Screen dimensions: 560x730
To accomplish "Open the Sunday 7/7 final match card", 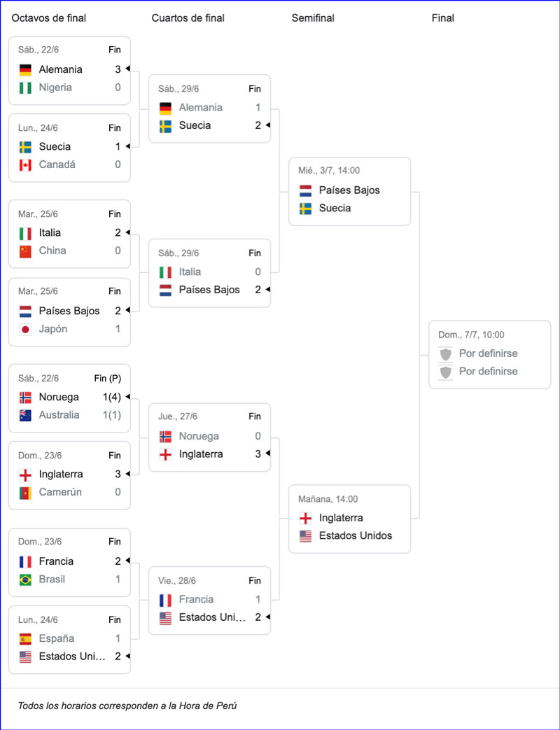I will pos(490,354).
